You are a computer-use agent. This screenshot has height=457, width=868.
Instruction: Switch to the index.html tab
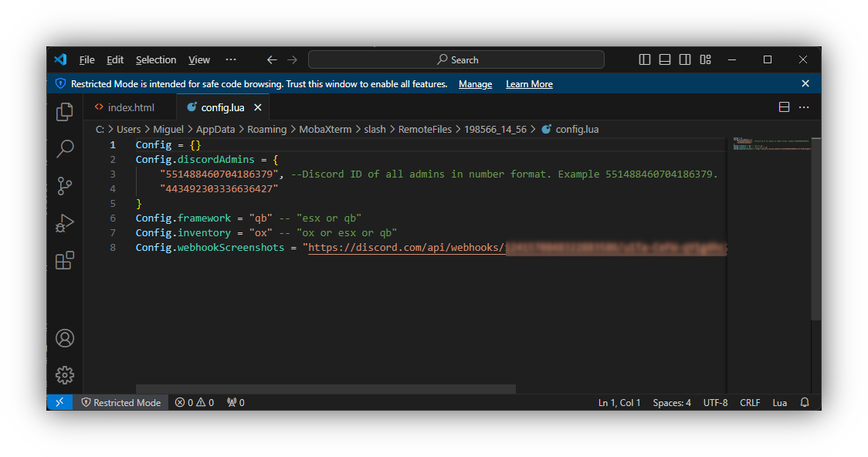click(x=130, y=107)
